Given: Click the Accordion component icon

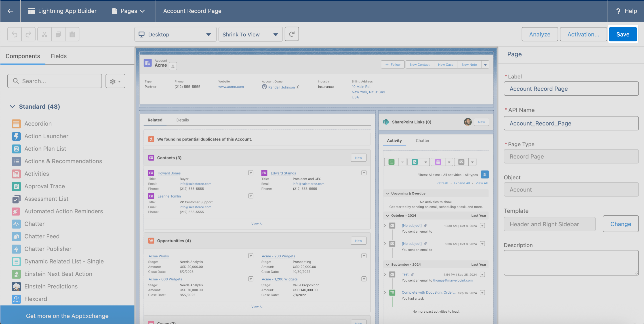Looking at the screenshot, I should 16,124.
